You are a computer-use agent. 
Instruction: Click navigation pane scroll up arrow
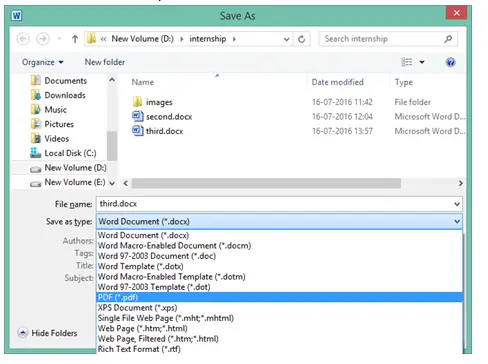pyautogui.click(x=112, y=80)
